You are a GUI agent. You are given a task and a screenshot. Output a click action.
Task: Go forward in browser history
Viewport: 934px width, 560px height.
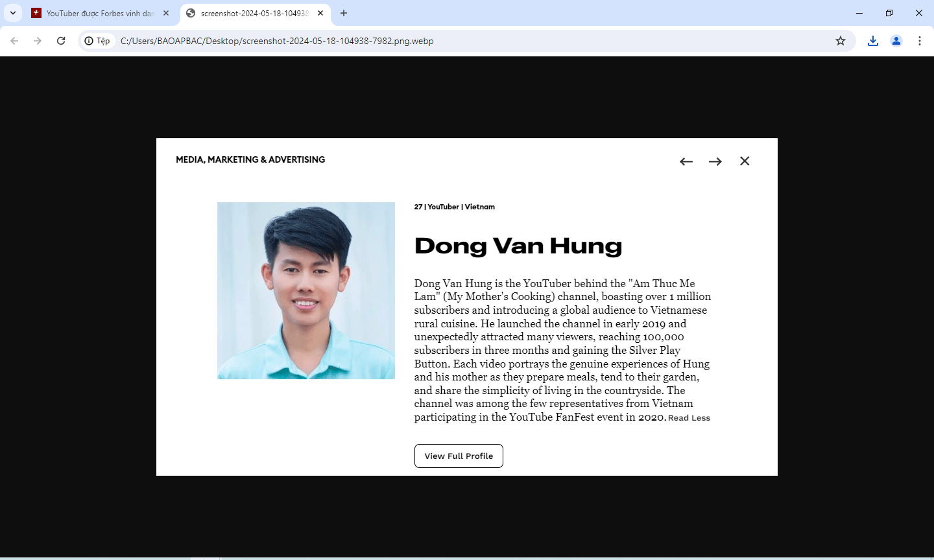coord(38,41)
